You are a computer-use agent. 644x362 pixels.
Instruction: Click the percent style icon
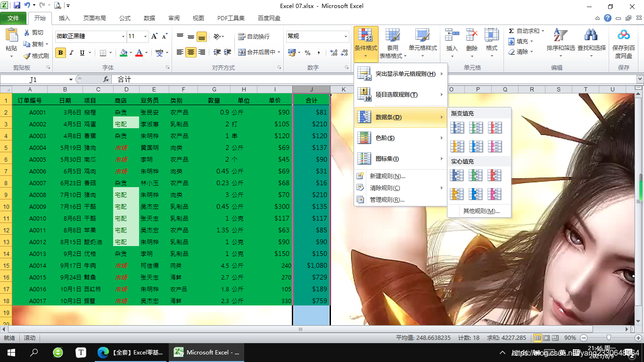(x=307, y=53)
